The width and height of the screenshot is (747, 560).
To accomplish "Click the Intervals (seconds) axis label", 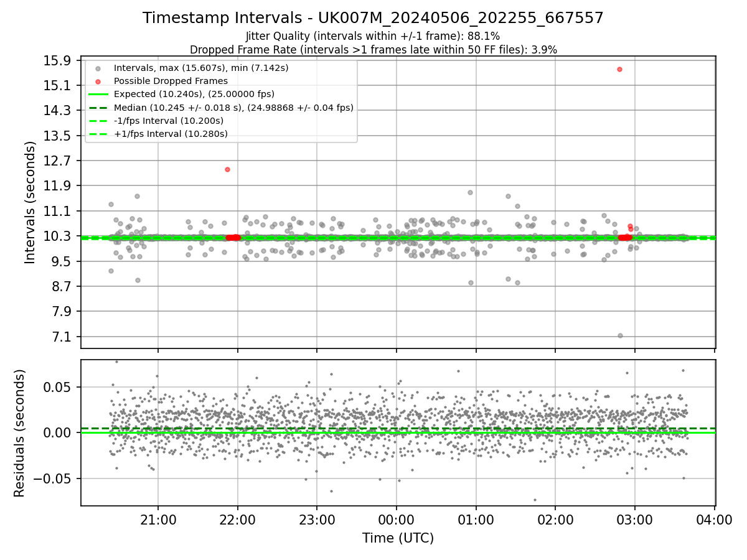I will click(x=31, y=202).
